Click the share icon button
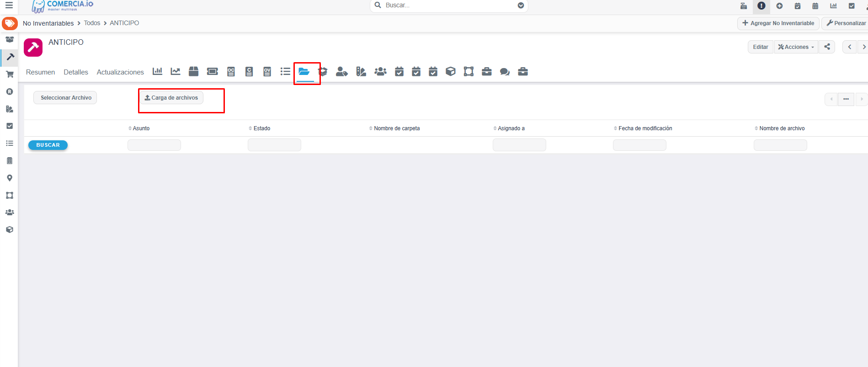 [x=827, y=47]
